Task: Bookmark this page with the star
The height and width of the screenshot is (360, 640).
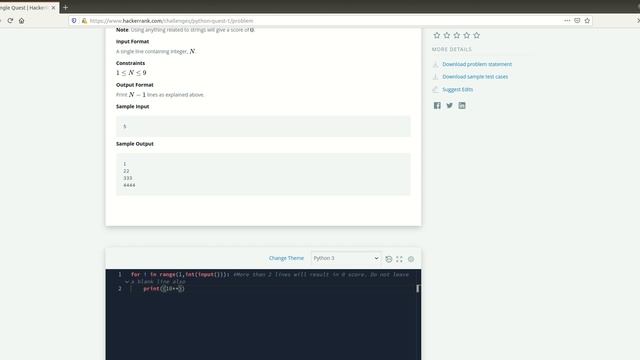Action: click(587, 20)
